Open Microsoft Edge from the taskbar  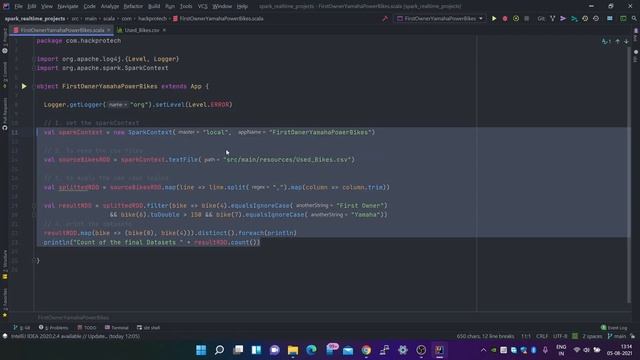[311, 350]
